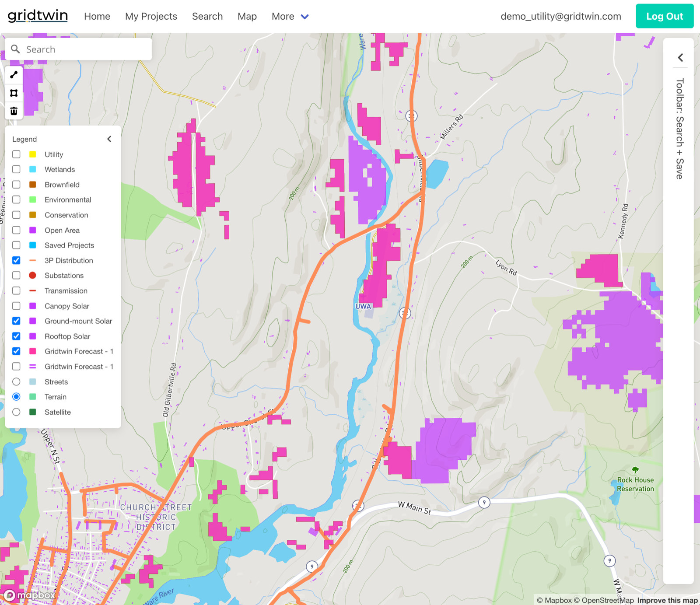Click the gridtwin logo
This screenshot has height=605, width=700.
[x=38, y=16]
